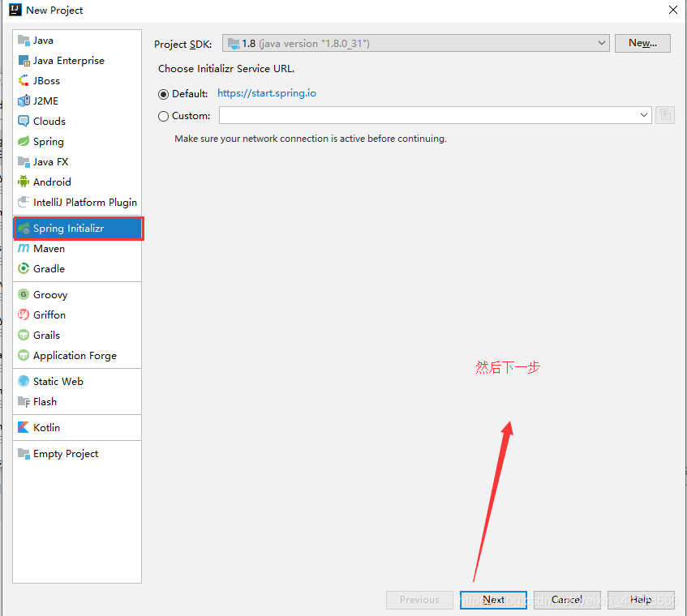
Task: Open the Project SDK dropdown
Action: coord(416,43)
